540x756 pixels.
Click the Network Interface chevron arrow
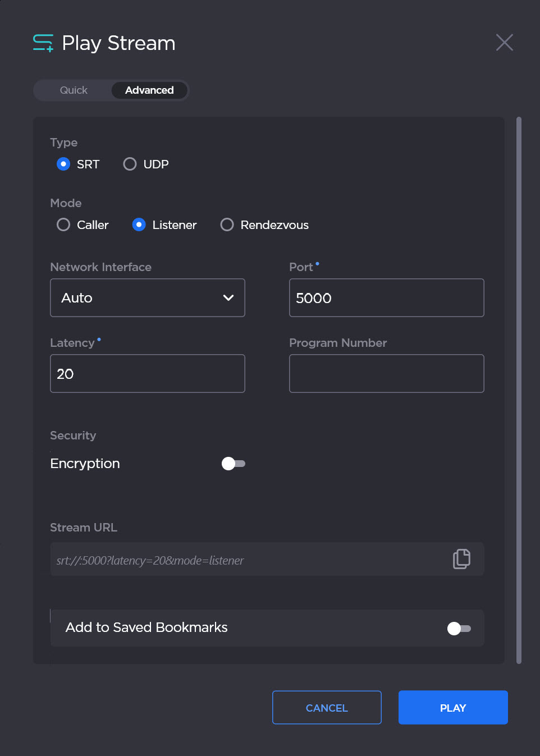click(228, 298)
